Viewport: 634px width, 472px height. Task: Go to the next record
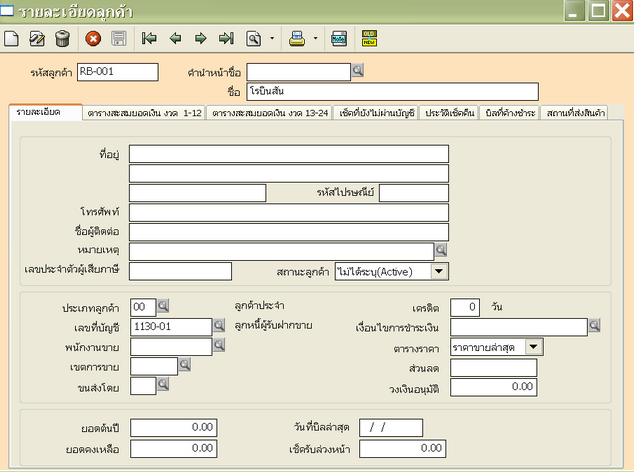pyautogui.click(x=201, y=40)
